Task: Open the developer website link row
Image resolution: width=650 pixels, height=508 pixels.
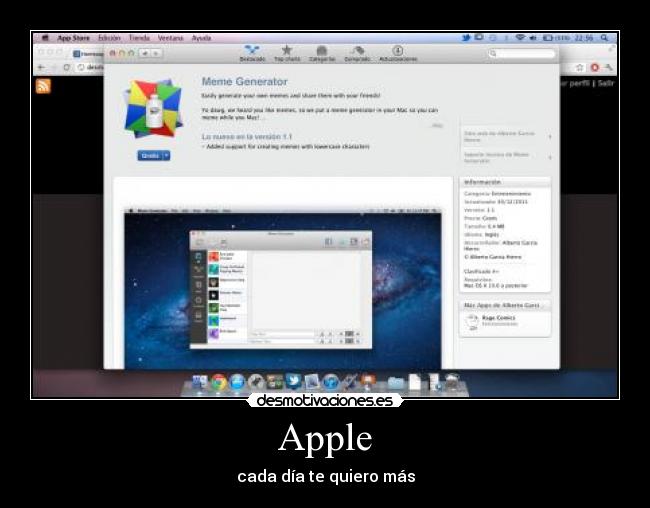Action: pyautogui.click(x=507, y=136)
